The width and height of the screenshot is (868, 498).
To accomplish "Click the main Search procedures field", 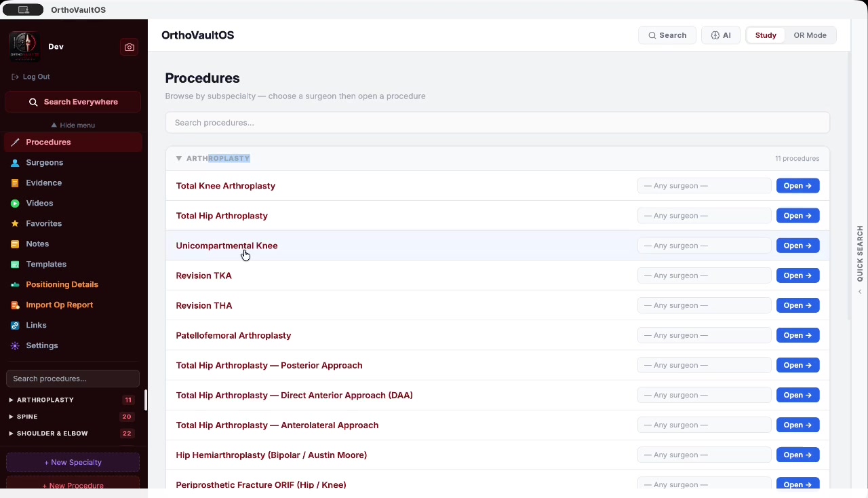I will point(498,123).
